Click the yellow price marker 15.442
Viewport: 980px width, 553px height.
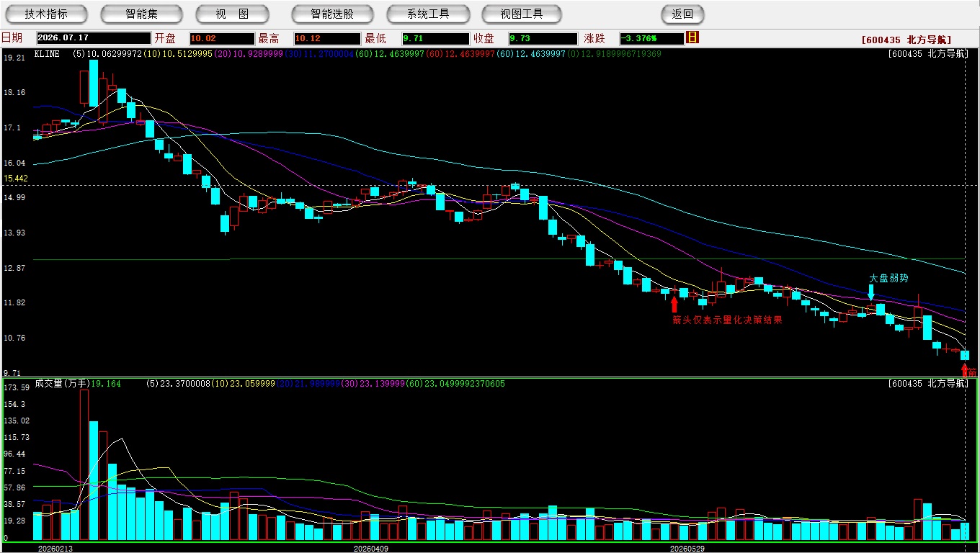click(x=16, y=178)
